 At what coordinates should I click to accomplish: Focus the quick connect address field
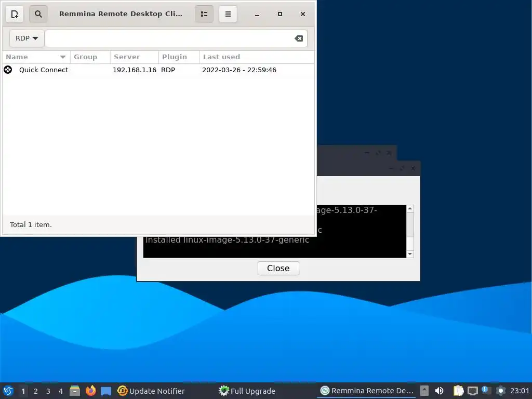pyautogui.click(x=176, y=38)
